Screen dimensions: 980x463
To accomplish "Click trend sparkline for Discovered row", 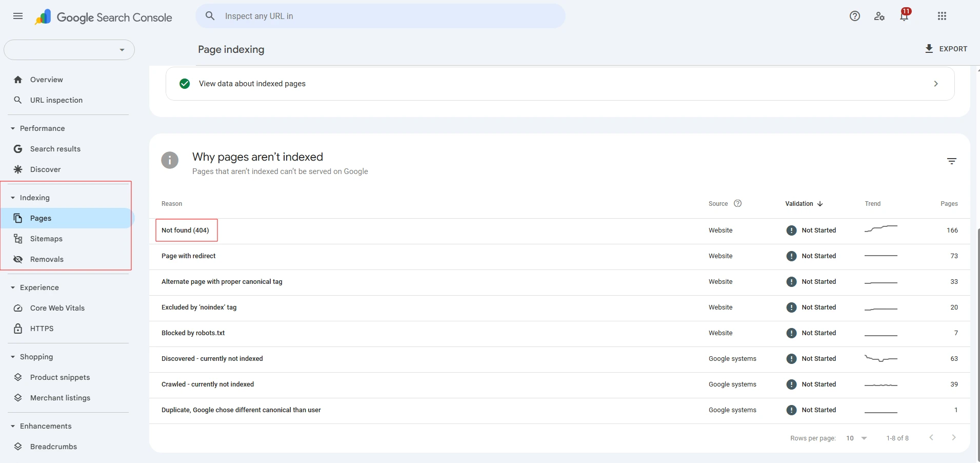I will [x=881, y=358].
